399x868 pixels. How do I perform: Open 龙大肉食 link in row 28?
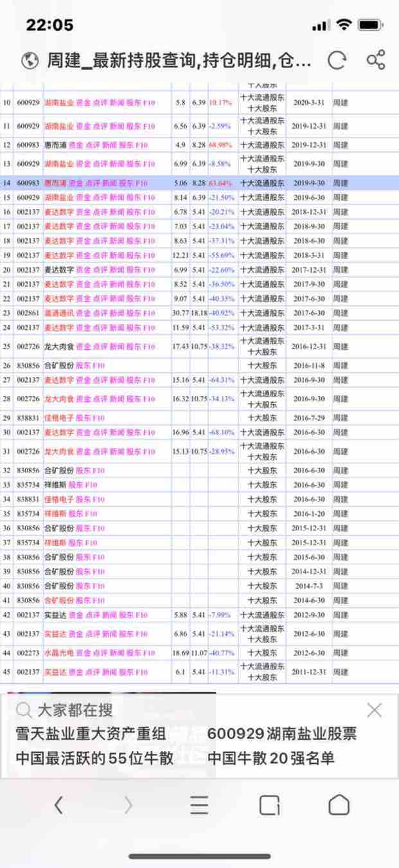pyautogui.click(x=58, y=399)
